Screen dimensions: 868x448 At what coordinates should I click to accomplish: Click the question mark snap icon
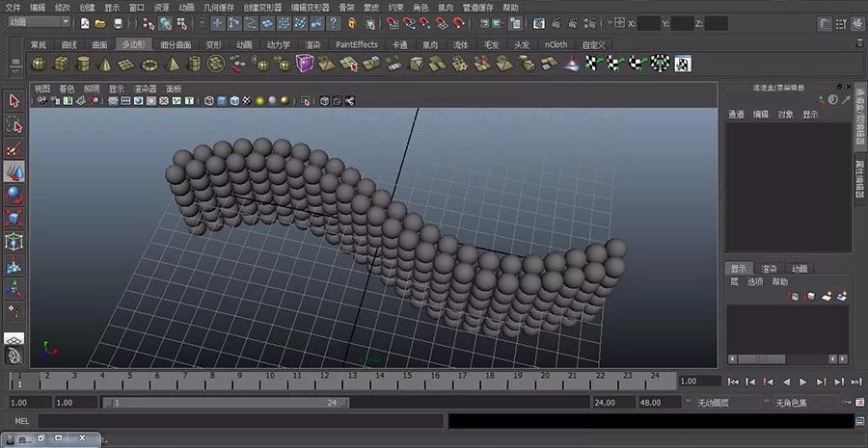pos(333,23)
